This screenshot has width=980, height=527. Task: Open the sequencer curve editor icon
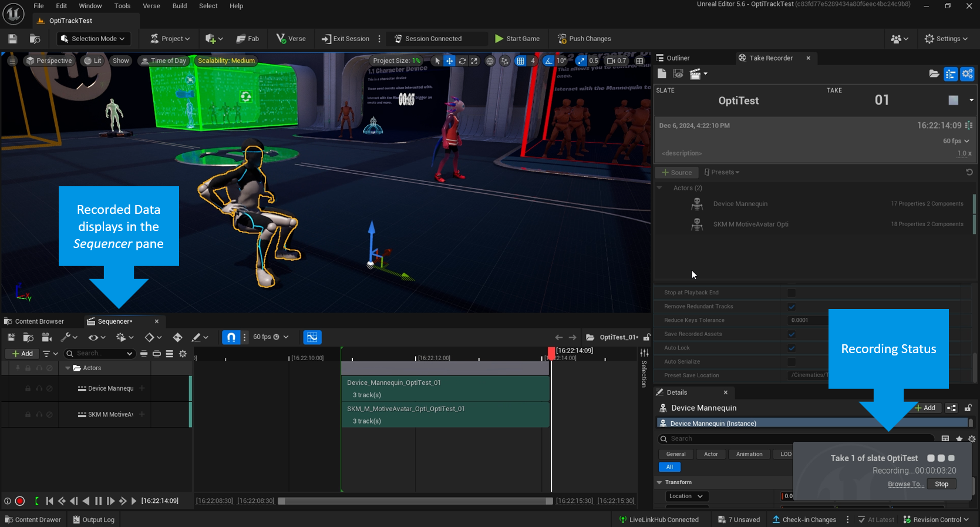pos(312,337)
